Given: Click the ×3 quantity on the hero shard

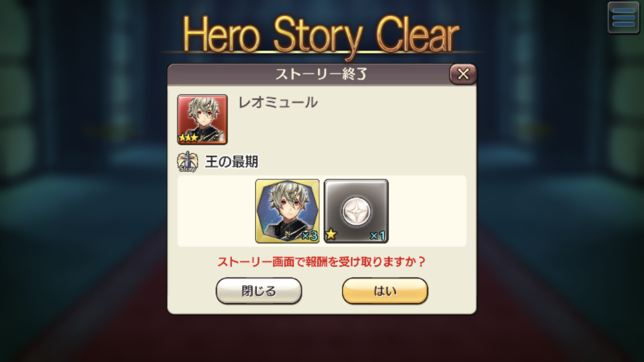Looking at the screenshot, I should tap(310, 236).
